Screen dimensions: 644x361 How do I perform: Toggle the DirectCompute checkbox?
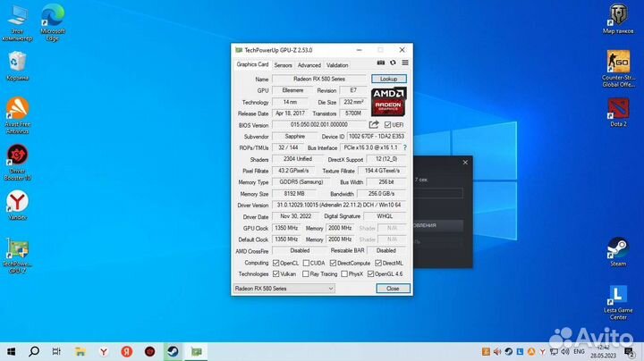click(x=333, y=263)
